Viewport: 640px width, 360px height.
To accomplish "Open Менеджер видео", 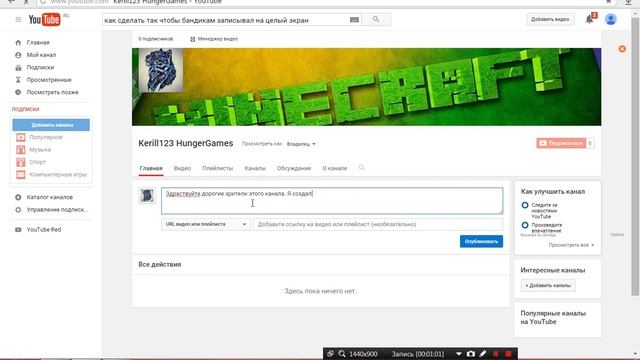I will point(214,39).
